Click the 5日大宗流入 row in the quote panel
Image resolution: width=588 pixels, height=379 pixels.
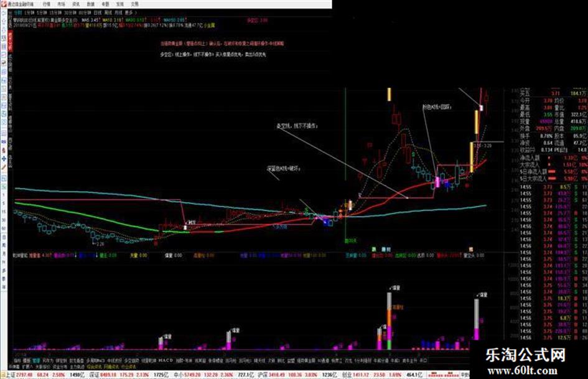[553, 179]
